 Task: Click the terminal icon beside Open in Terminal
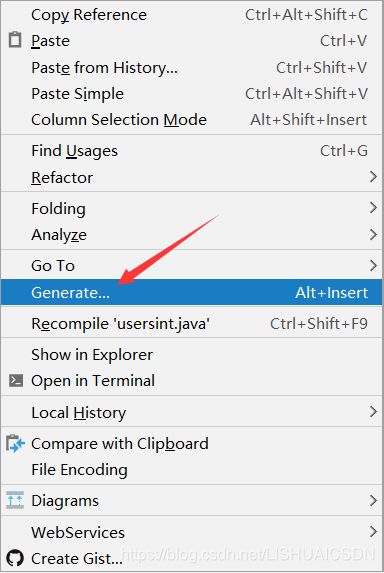(16, 380)
